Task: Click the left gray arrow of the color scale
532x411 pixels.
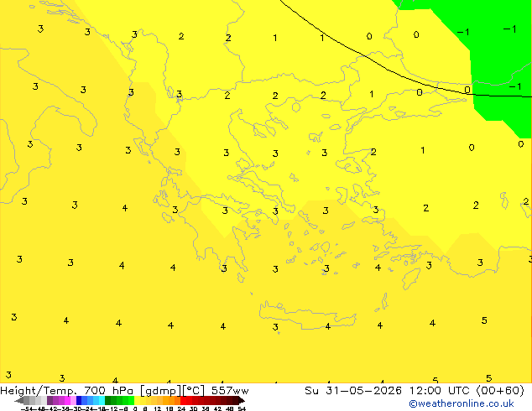Action: [19, 401]
